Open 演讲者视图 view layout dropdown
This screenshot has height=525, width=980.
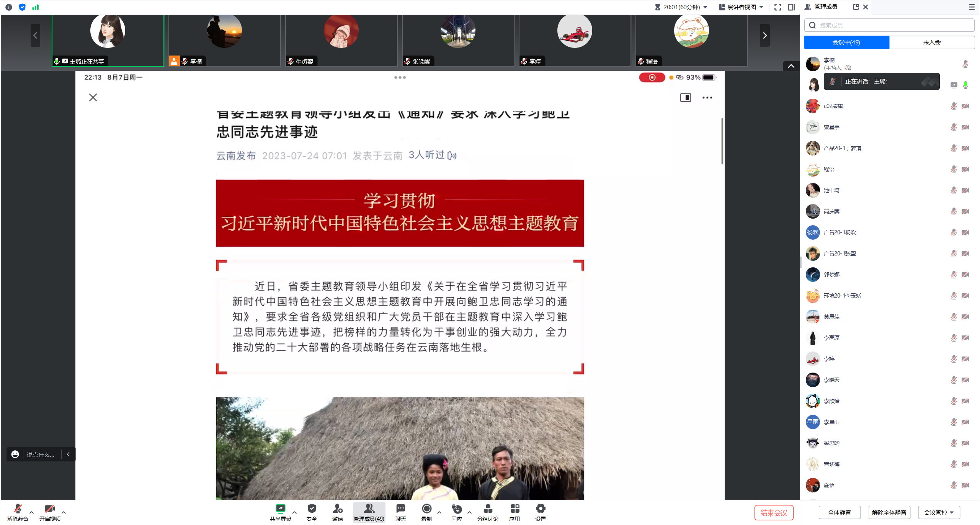[x=741, y=7]
